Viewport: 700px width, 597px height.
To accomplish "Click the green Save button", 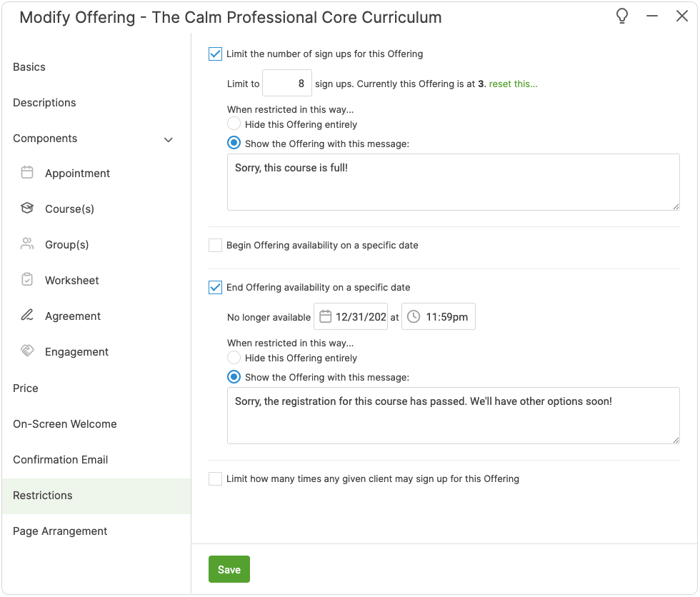I will point(229,569).
